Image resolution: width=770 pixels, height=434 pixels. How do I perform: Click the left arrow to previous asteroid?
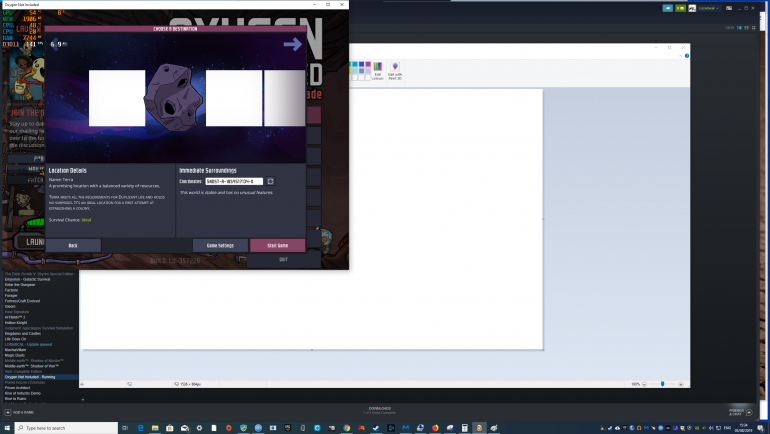(x=55, y=44)
